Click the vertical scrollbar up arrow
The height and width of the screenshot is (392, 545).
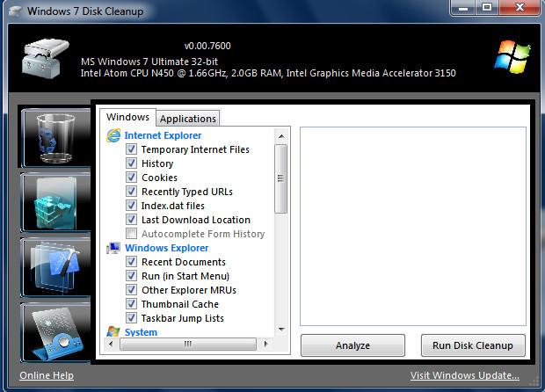point(281,136)
